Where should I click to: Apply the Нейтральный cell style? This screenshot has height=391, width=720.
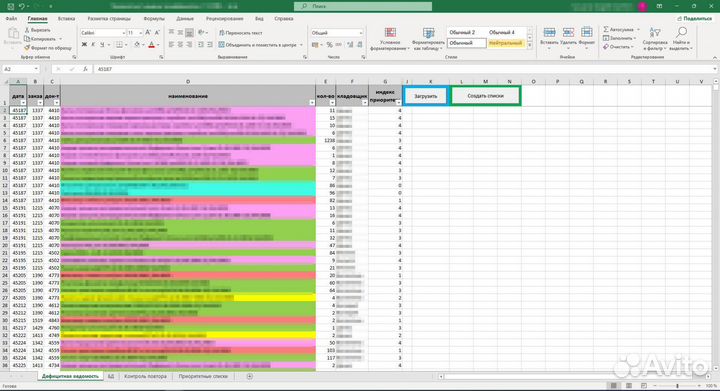pyautogui.click(x=505, y=43)
